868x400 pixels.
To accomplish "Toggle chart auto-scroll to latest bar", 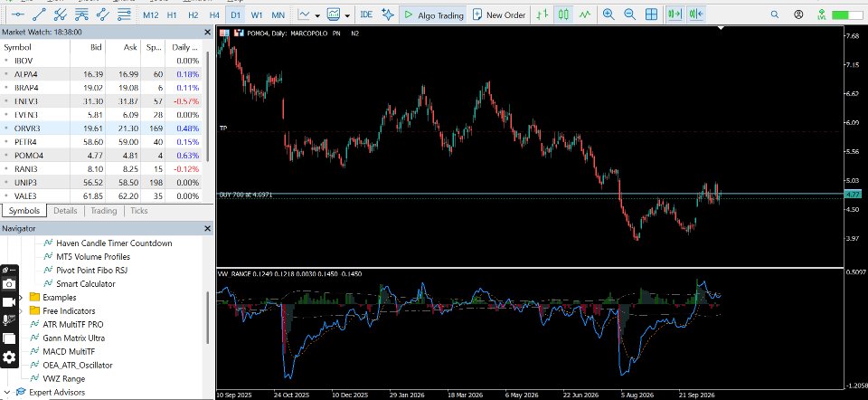I will (675, 15).
